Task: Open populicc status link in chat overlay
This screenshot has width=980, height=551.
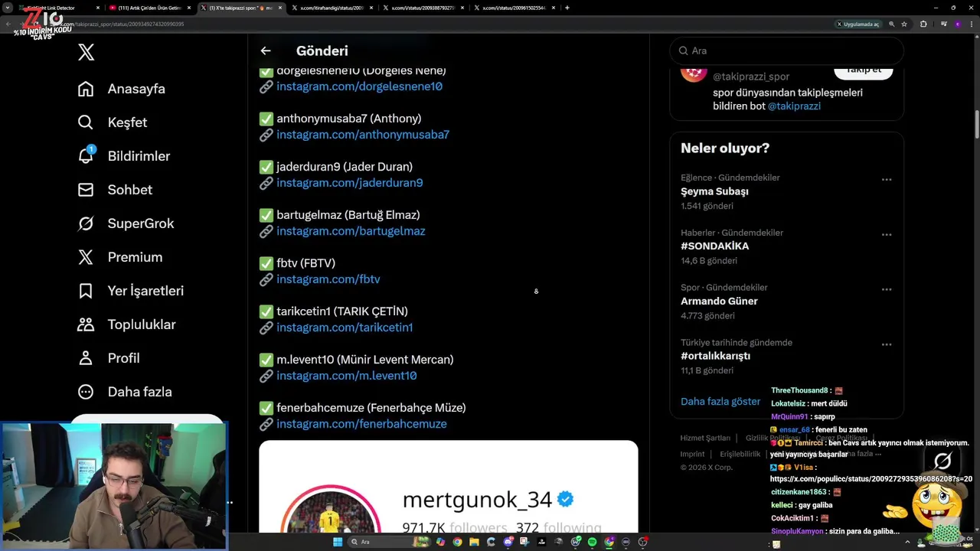Action: pyautogui.click(x=871, y=479)
